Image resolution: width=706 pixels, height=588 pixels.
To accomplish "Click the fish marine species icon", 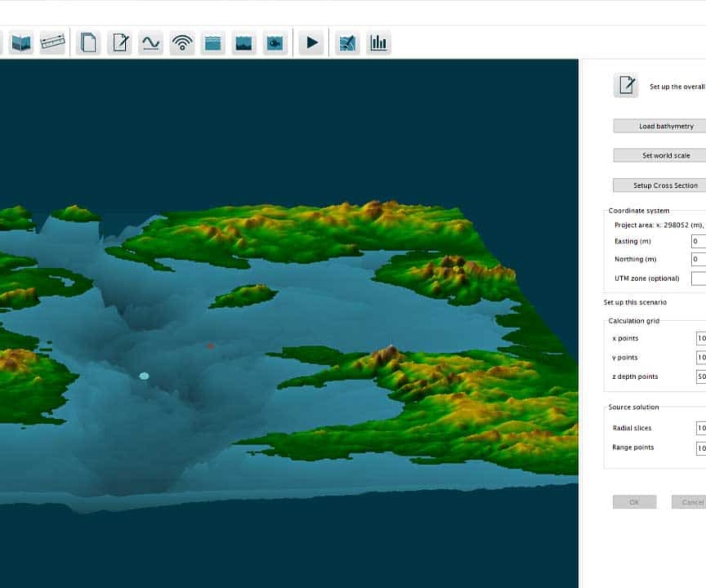I will coord(275,43).
